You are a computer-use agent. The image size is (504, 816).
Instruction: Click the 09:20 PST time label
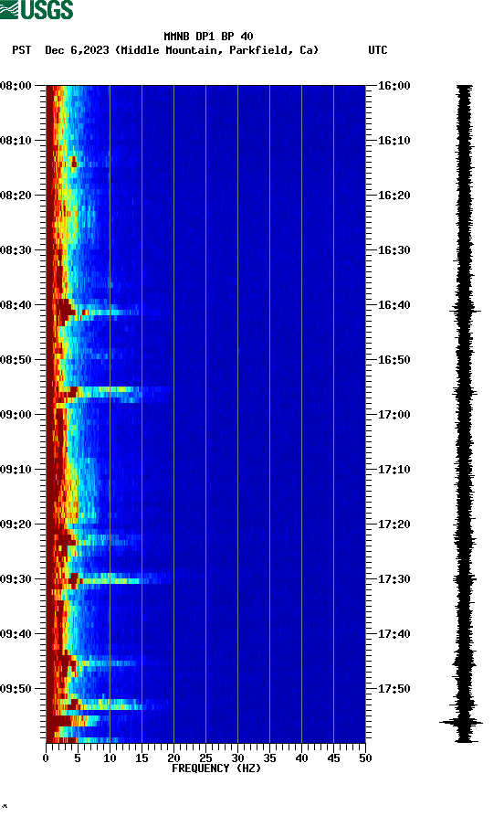tap(16, 525)
